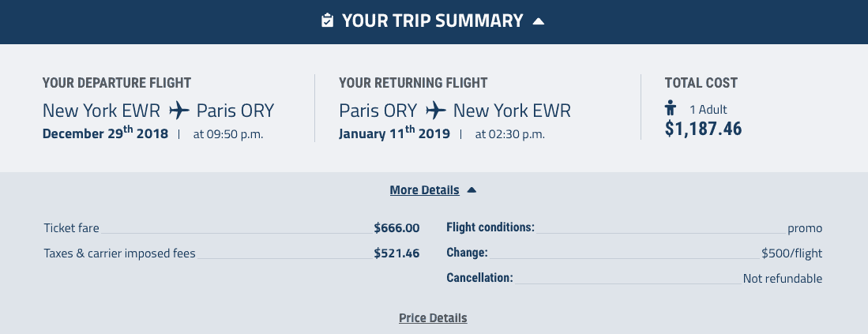Open the Price Details link
868x334 pixels.
pyautogui.click(x=433, y=318)
